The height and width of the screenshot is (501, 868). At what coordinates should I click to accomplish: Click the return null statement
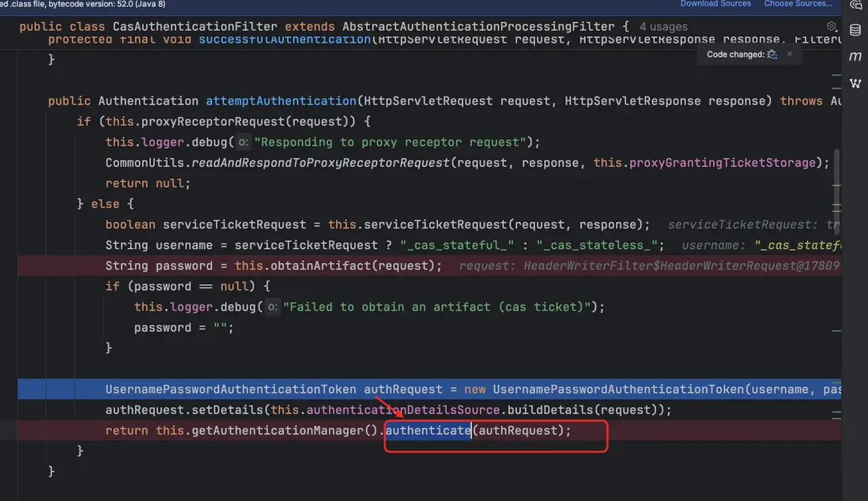tap(148, 183)
